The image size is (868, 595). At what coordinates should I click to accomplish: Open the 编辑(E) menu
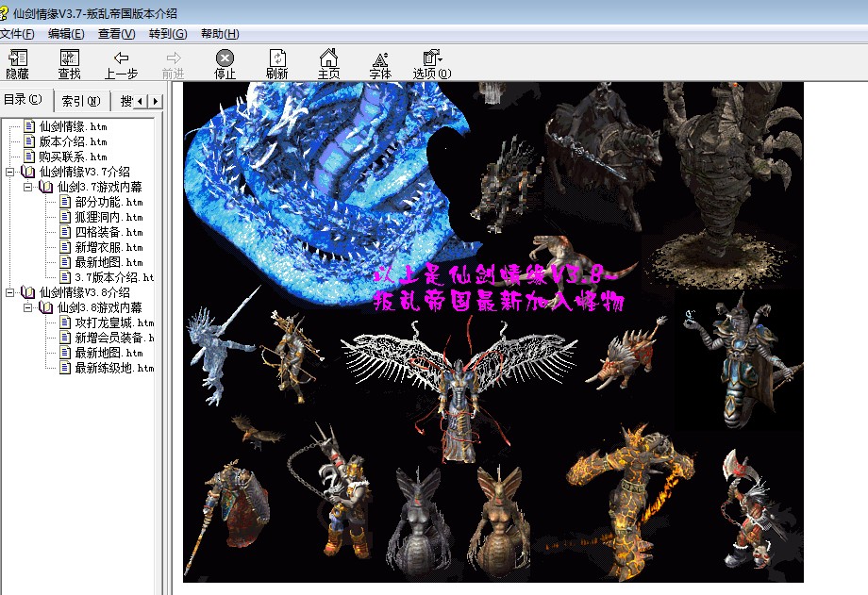point(66,34)
